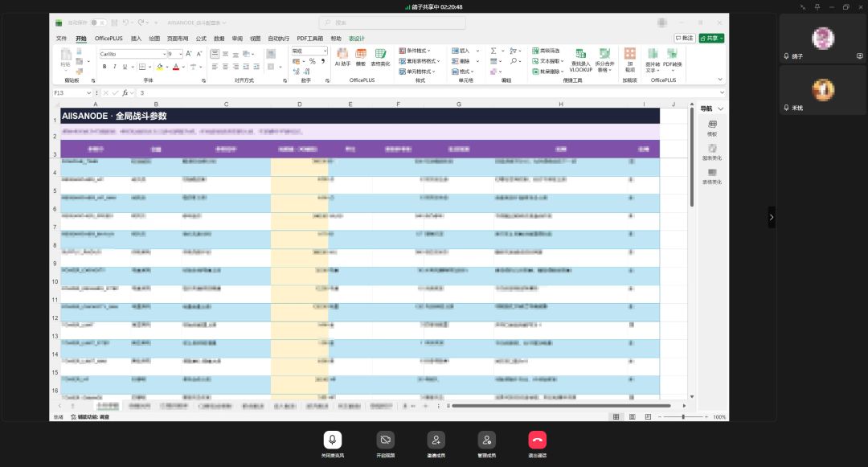This screenshot has height=467, width=868.
Task: Click the 批注 comments button
Action: (x=685, y=38)
